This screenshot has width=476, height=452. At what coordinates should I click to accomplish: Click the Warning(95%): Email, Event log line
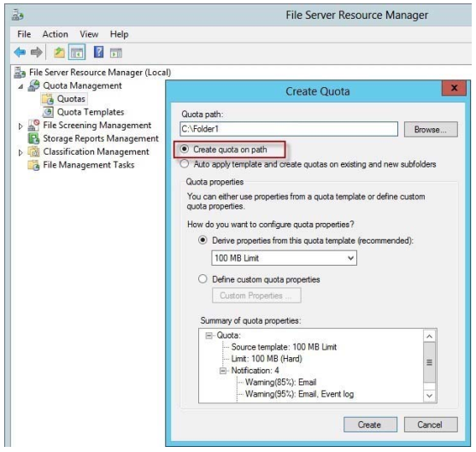[299, 394]
